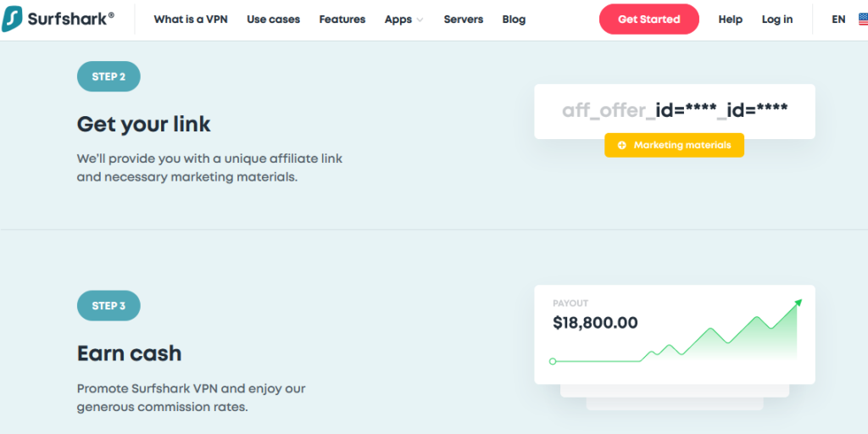Open the Servers page

click(464, 19)
